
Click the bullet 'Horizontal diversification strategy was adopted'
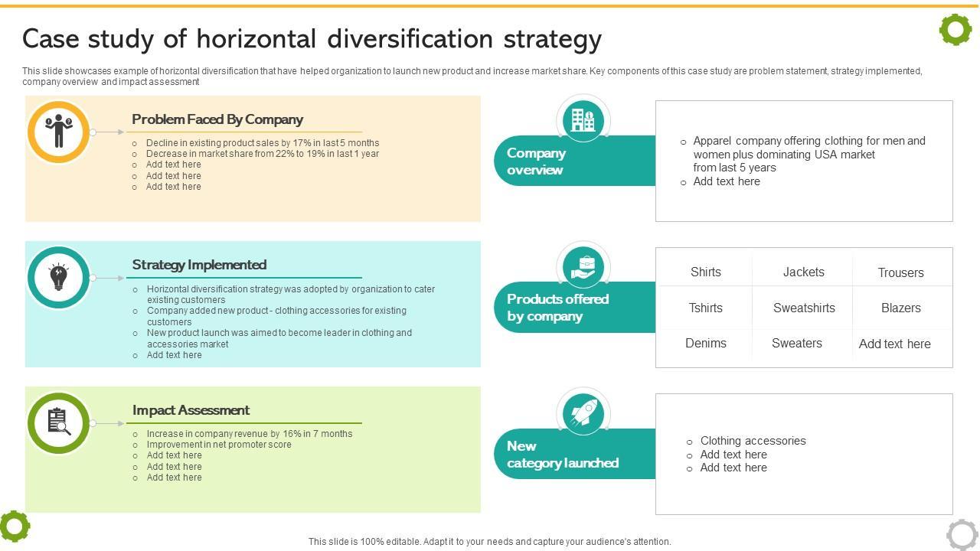pos(291,295)
